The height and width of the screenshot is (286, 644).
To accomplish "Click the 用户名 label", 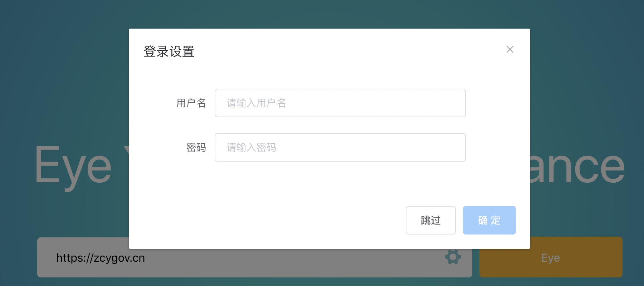I will click(191, 103).
